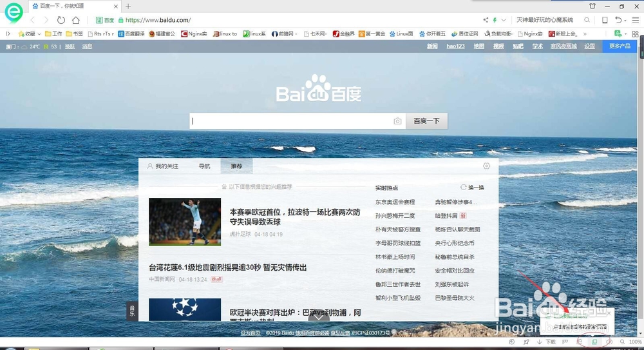Click the 音乐 side button
This screenshot has height=350, width=644.
click(x=132, y=311)
